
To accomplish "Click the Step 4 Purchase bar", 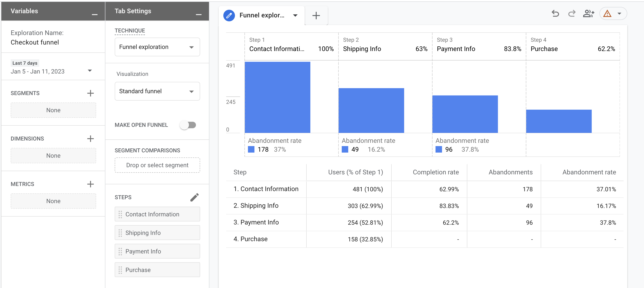I will (559, 121).
